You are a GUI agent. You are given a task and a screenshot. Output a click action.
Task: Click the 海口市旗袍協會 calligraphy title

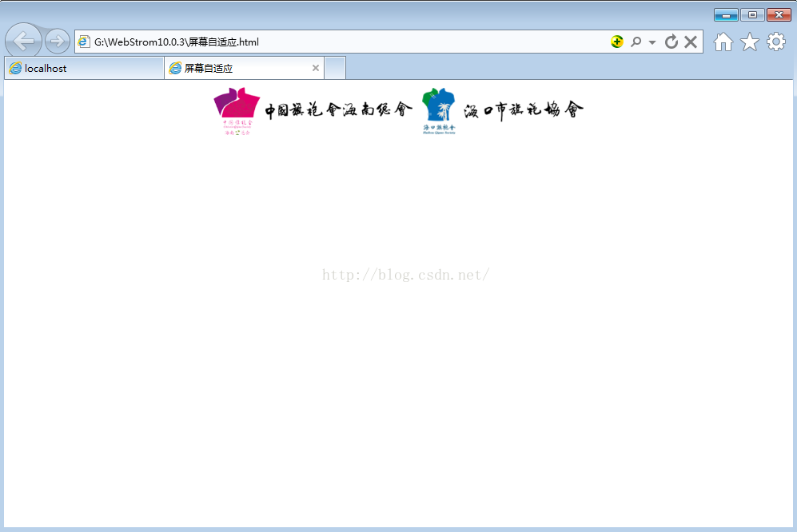(523, 109)
